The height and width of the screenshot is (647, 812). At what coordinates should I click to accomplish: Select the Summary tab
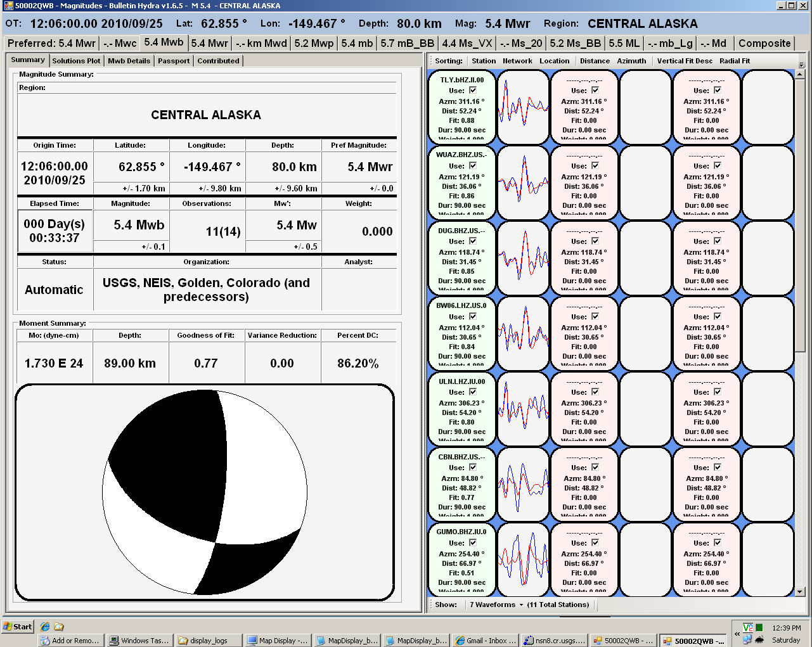28,60
